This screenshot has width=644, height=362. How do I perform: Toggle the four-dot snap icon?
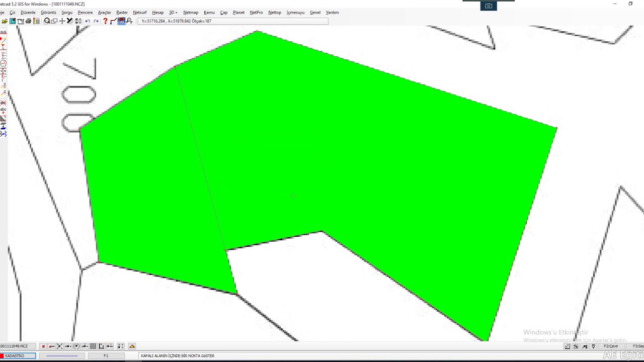pyautogui.click(x=120, y=346)
